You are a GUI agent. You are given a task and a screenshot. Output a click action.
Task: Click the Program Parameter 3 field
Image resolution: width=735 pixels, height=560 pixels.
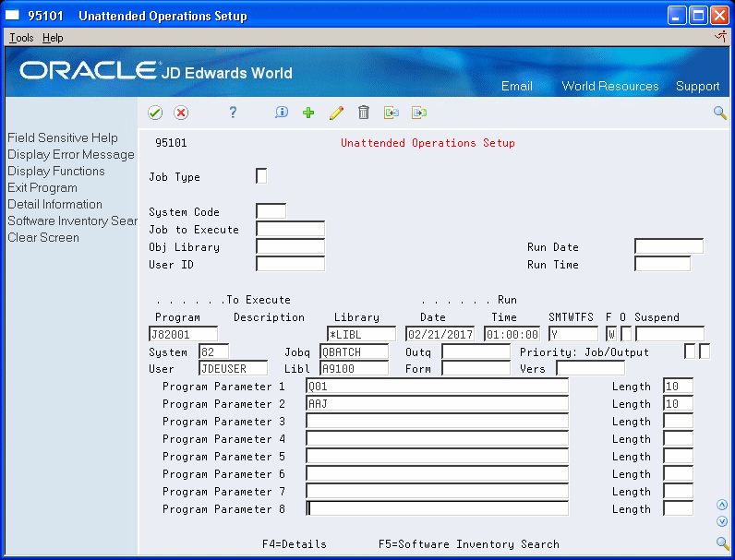coord(437,422)
